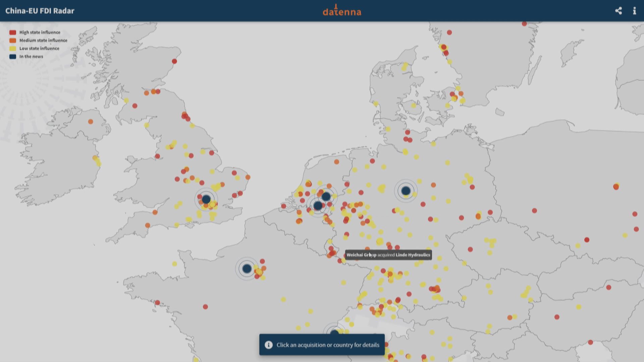
Task: Select the in-the-news marker near London
Action: tap(206, 200)
